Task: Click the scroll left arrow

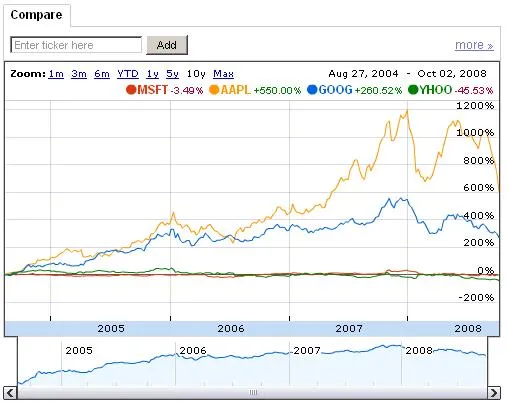Action: pyautogui.click(x=10, y=393)
